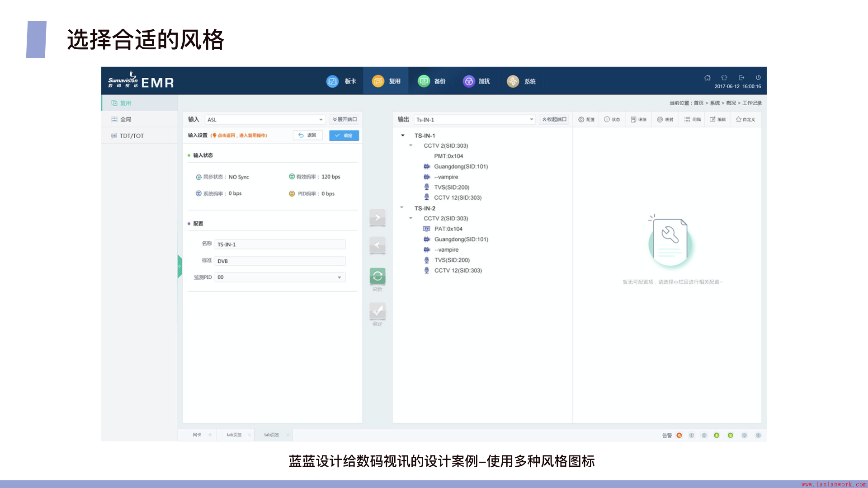This screenshot has width=868, height=488.
Task: Open the 监测PID dropdown
Action: pos(339,277)
